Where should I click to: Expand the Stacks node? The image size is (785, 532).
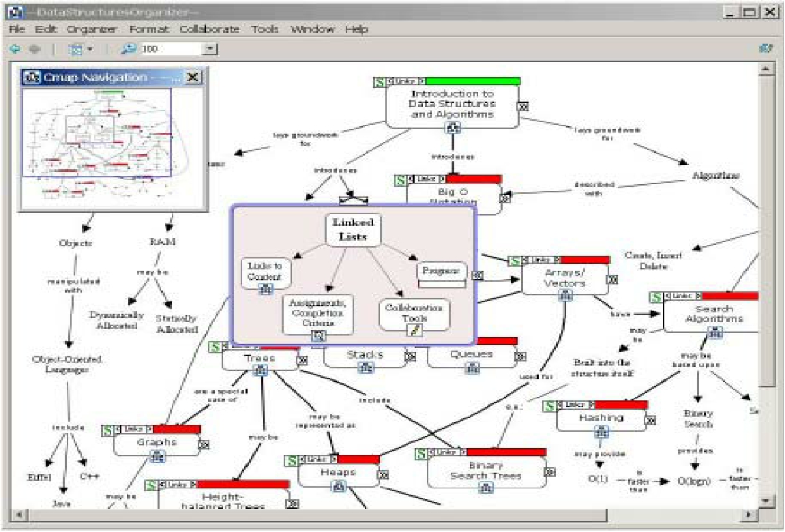[x=410, y=357]
